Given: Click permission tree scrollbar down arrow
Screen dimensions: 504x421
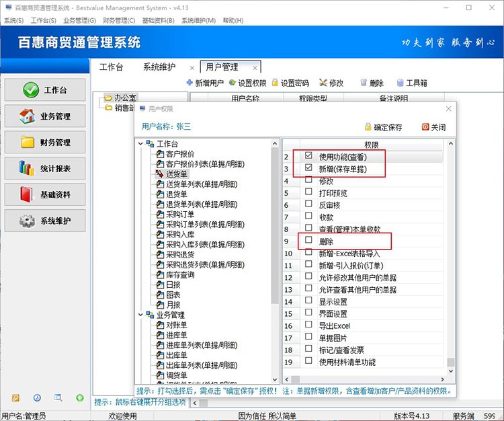Looking at the screenshot, I should (275, 379).
